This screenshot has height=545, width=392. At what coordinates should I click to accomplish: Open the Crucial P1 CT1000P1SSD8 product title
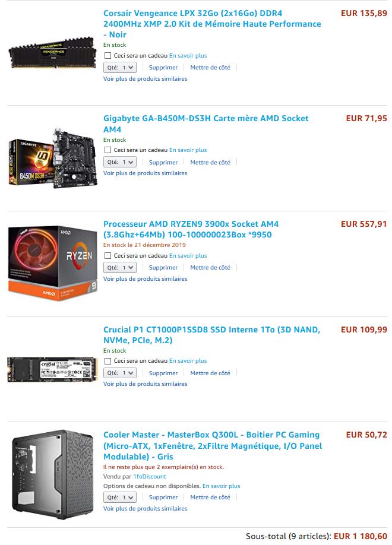pos(211,335)
